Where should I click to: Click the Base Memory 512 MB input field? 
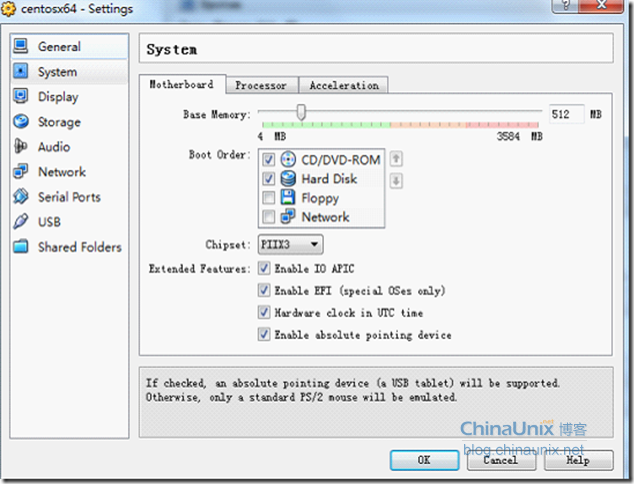566,114
